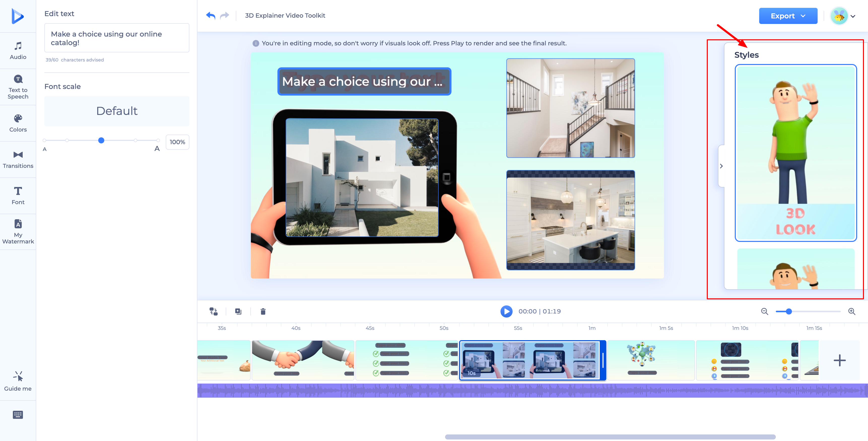
Task: Open keyboard shortcuts icon
Action: coord(18,415)
